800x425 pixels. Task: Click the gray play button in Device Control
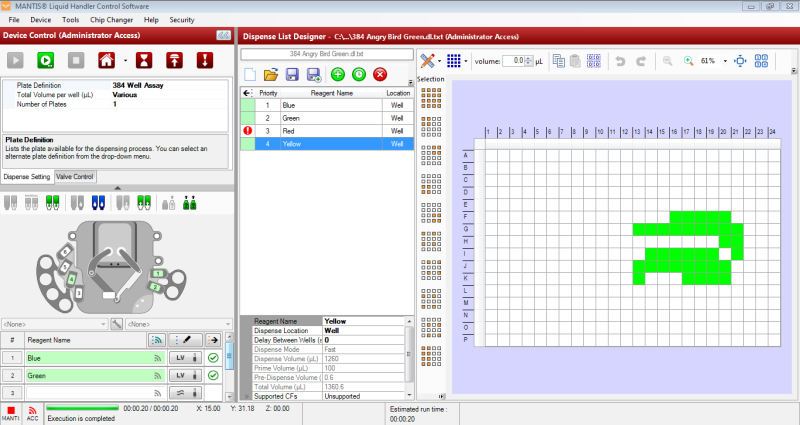(x=15, y=61)
